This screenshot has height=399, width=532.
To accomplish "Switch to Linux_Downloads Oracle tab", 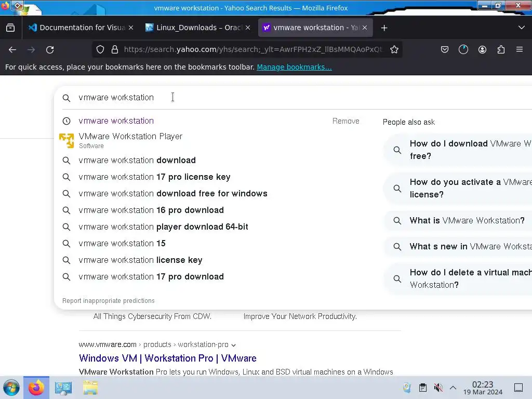I will coord(197,28).
